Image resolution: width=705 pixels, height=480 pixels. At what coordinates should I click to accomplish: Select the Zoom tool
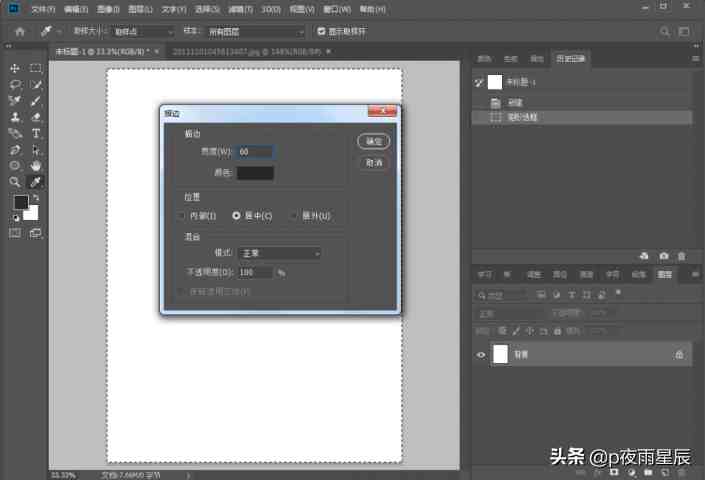[14, 182]
